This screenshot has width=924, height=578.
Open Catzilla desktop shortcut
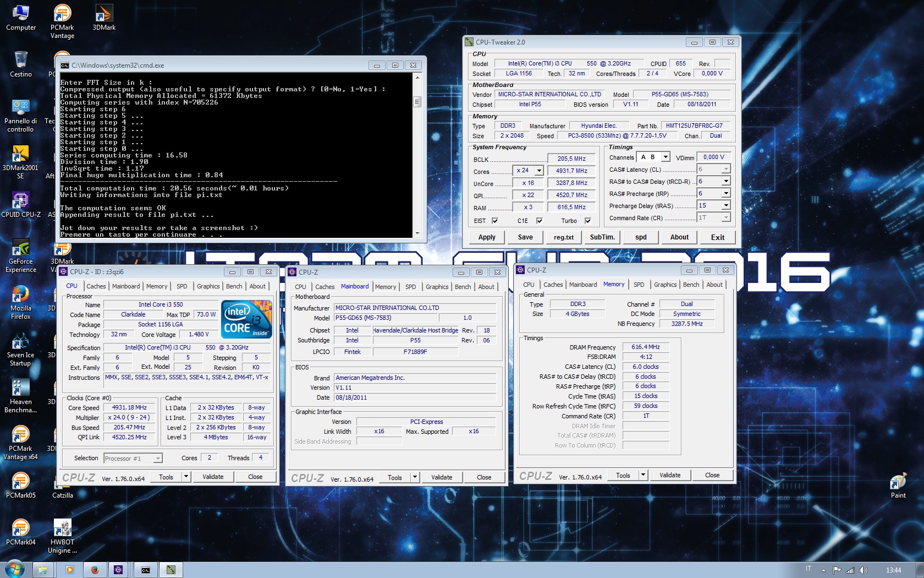point(62,489)
